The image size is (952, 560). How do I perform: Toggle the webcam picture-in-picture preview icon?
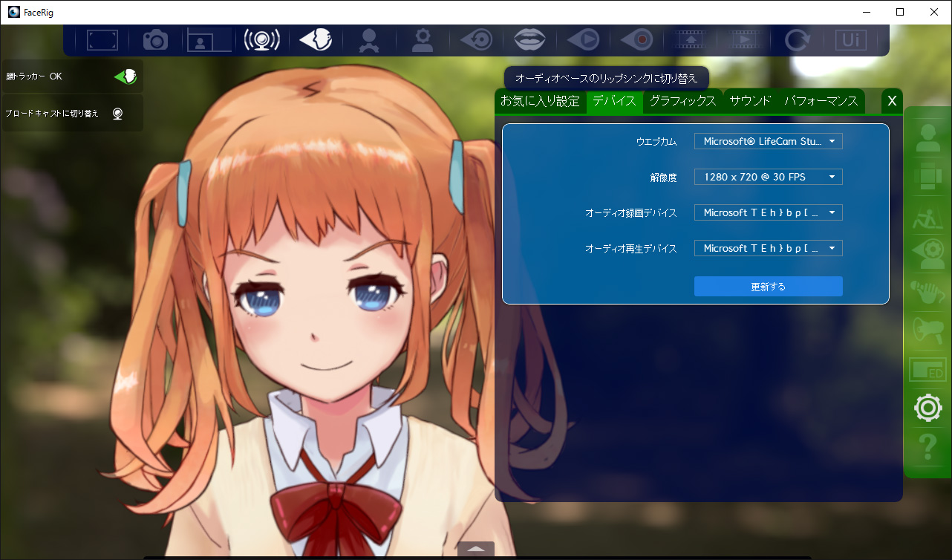coord(209,39)
